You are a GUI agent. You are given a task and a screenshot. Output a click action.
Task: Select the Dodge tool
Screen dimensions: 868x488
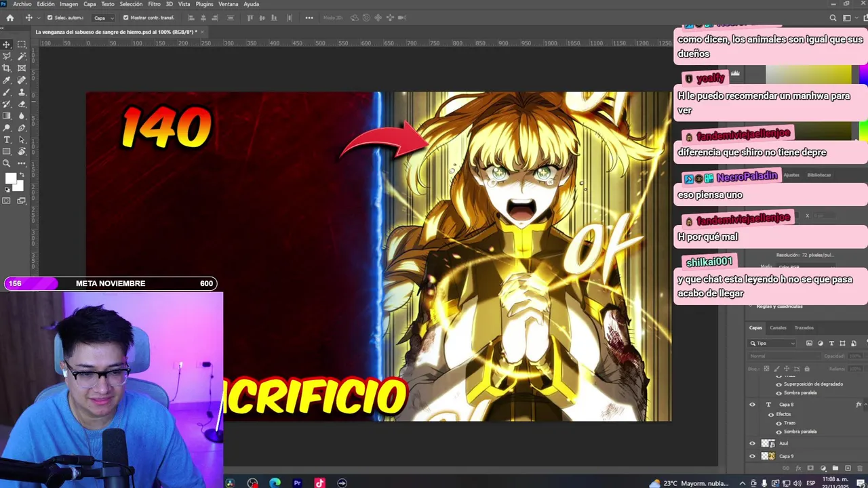click(7, 127)
